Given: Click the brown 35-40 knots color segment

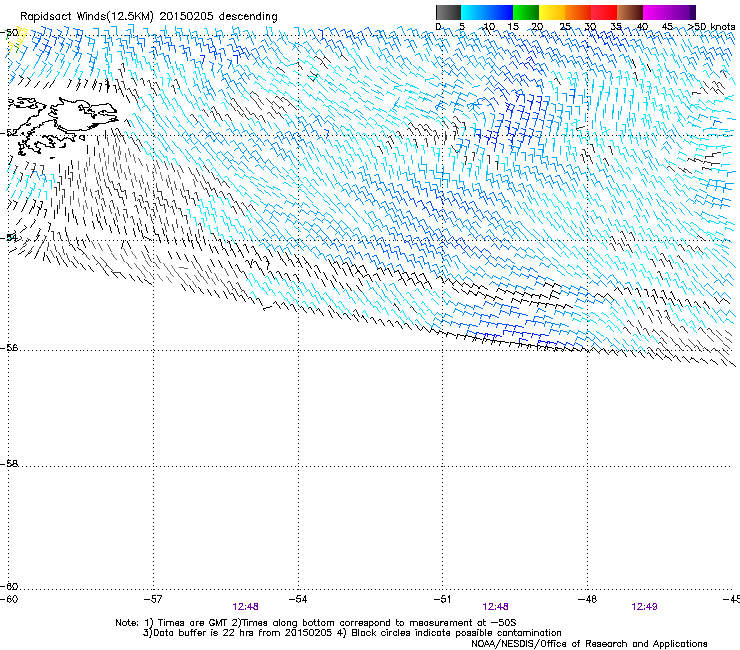Looking at the screenshot, I should 630,12.
